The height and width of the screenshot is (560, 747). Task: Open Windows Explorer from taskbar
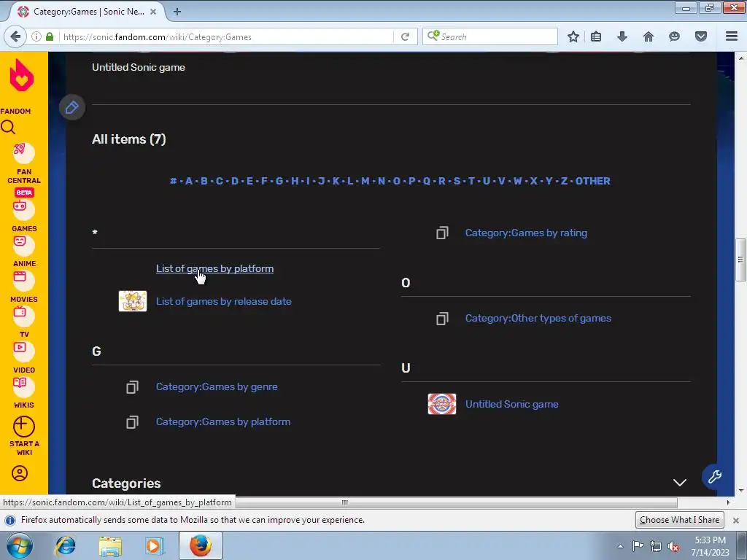coord(111,545)
